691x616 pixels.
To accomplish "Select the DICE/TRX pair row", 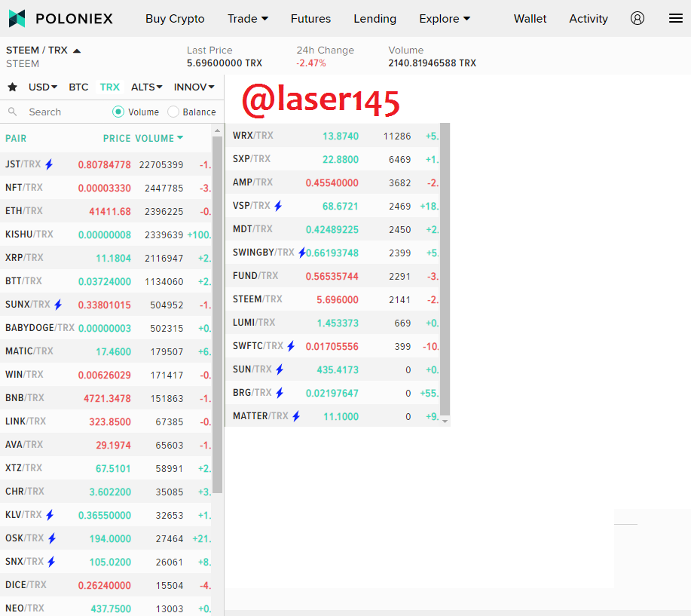I will point(105,584).
